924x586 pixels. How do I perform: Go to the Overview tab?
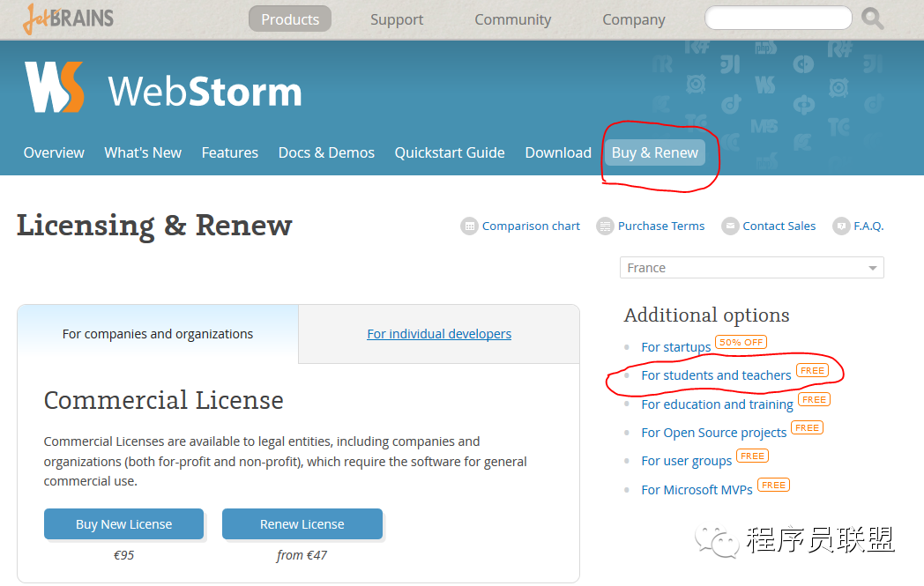[x=54, y=152]
